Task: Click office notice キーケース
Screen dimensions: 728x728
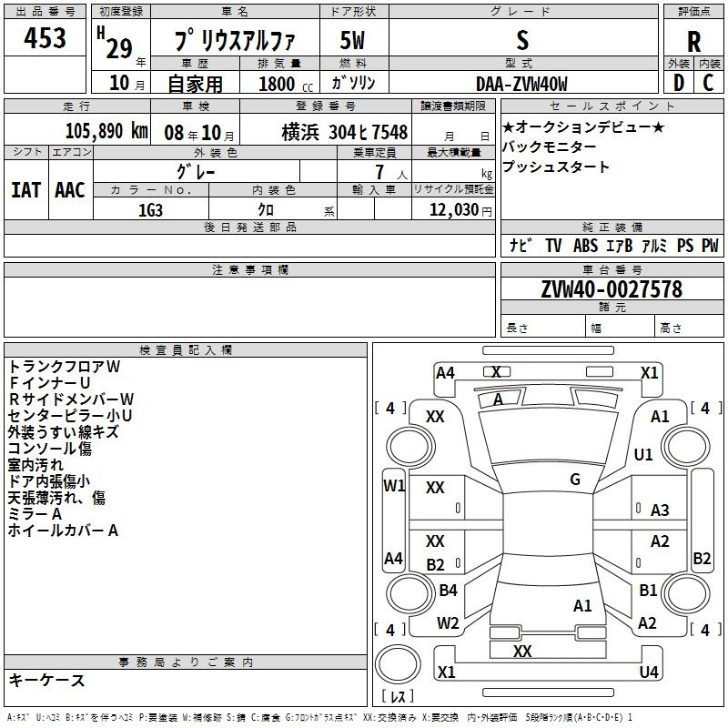Action: tap(47, 681)
